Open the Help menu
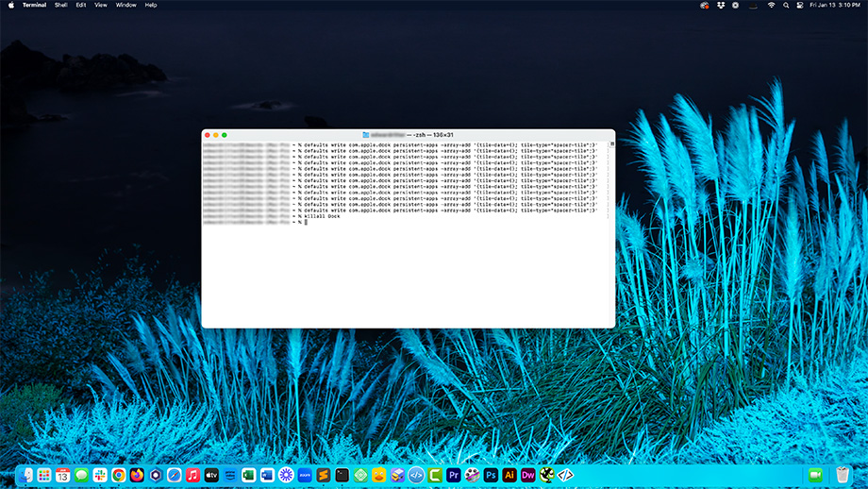The image size is (868, 489). point(151,5)
